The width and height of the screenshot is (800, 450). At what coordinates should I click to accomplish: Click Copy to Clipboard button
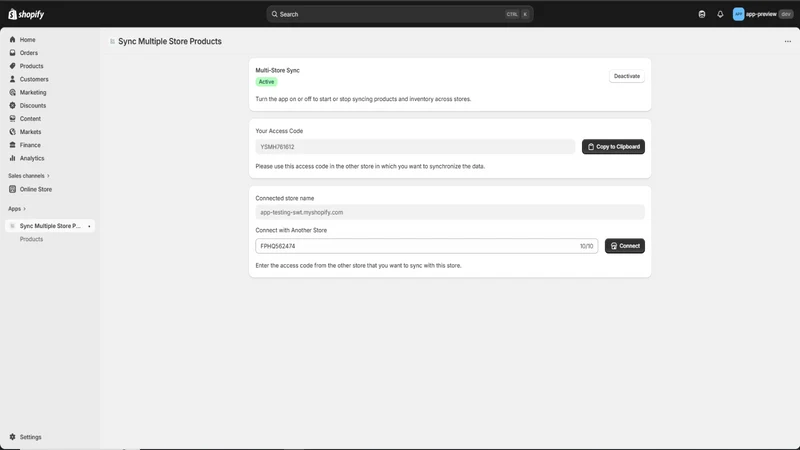[613, 147]
